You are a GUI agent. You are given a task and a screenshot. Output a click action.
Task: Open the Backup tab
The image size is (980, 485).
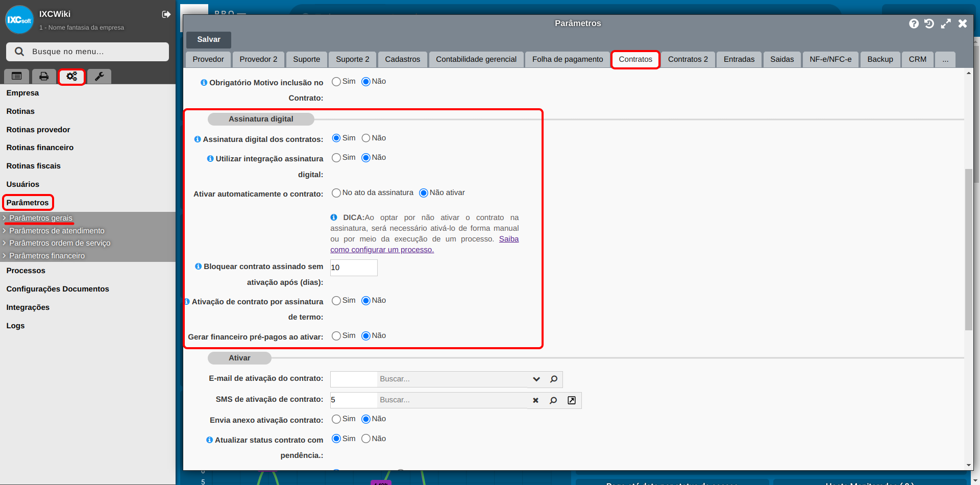coord(880,59)
